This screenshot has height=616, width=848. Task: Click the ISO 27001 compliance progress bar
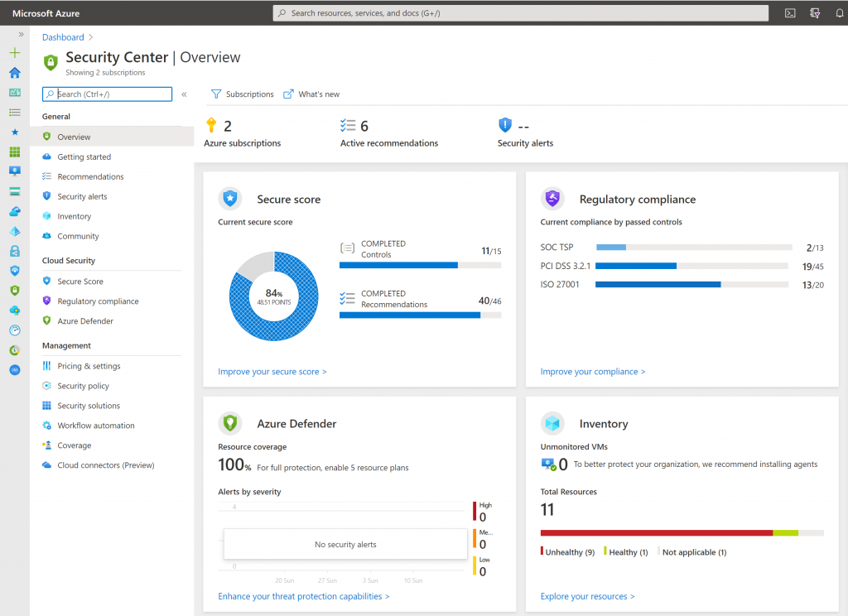tap(691, 284)
